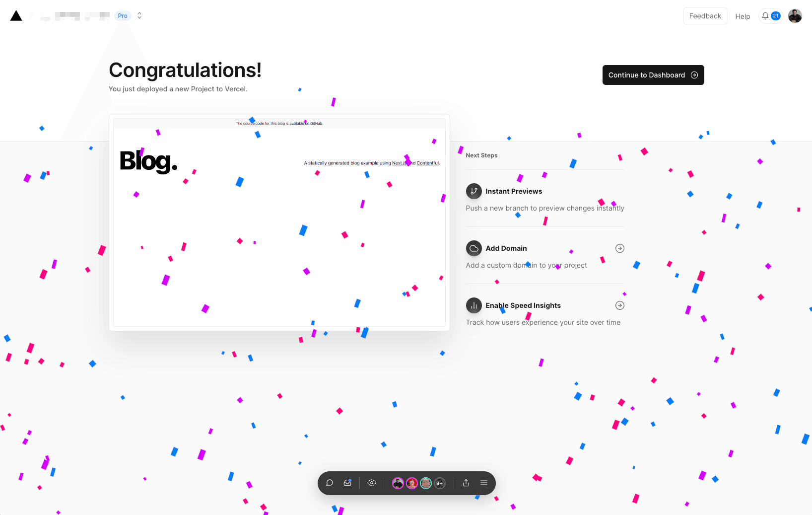Viewport: 812px width, 515px height.
Task: Open the hamburger menu in bottom toolbar
Action: [484, 483]
